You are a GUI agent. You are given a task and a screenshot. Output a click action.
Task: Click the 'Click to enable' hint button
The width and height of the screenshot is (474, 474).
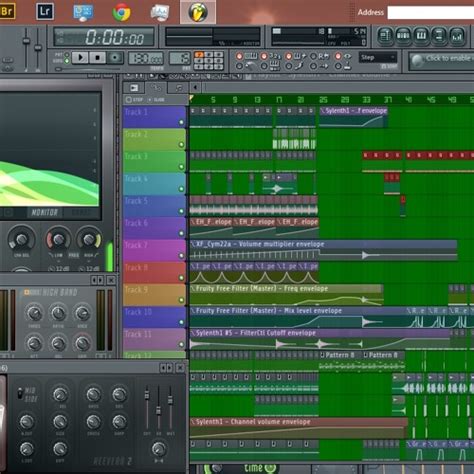tap(442, 60)
